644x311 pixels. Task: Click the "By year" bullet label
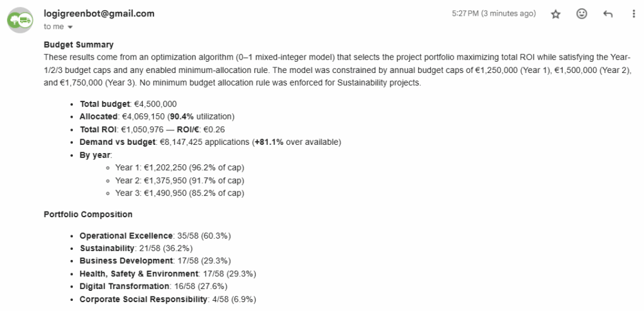96,155
